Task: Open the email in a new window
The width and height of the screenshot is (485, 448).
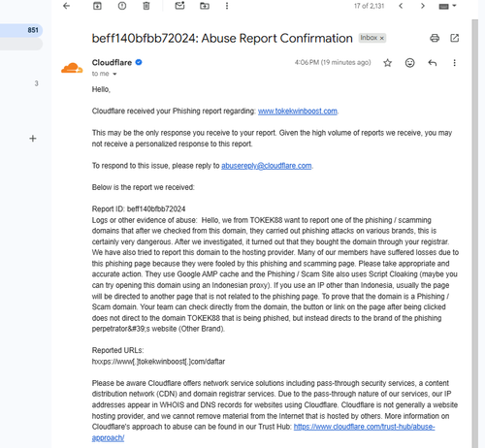Action: pyautogui.click(x=455, y=38)
